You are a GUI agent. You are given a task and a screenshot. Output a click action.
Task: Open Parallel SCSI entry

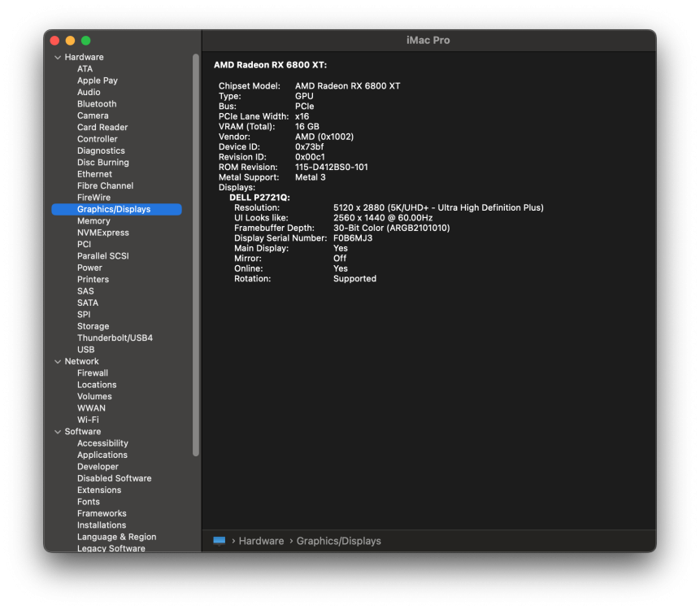[x=103, y=256]
